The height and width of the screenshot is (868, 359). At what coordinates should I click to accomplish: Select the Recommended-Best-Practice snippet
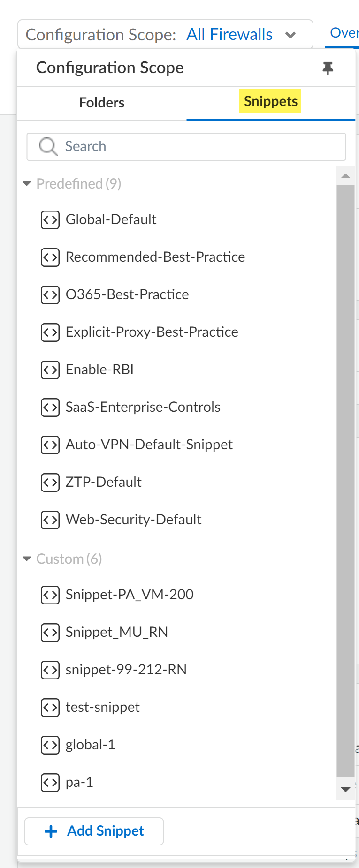155,257
